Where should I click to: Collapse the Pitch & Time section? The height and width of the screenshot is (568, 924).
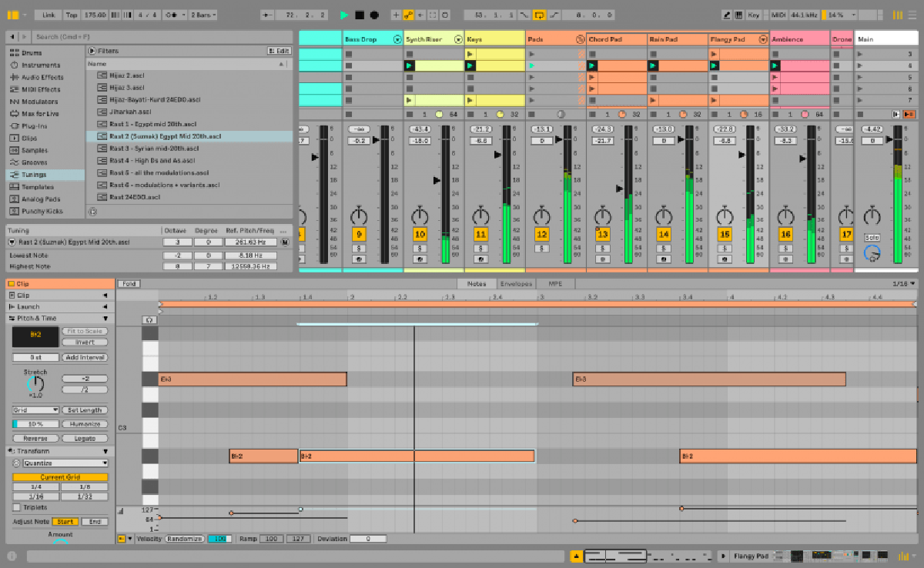coord(105,318)
